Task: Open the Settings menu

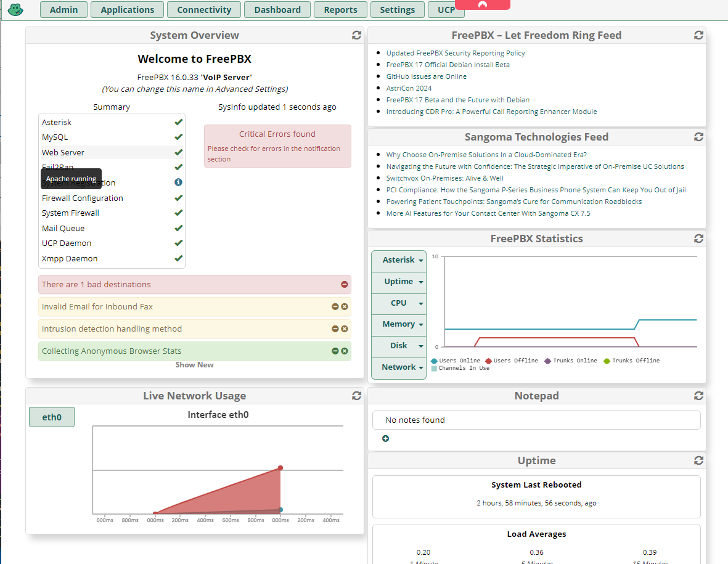Action: pos(398,10)
